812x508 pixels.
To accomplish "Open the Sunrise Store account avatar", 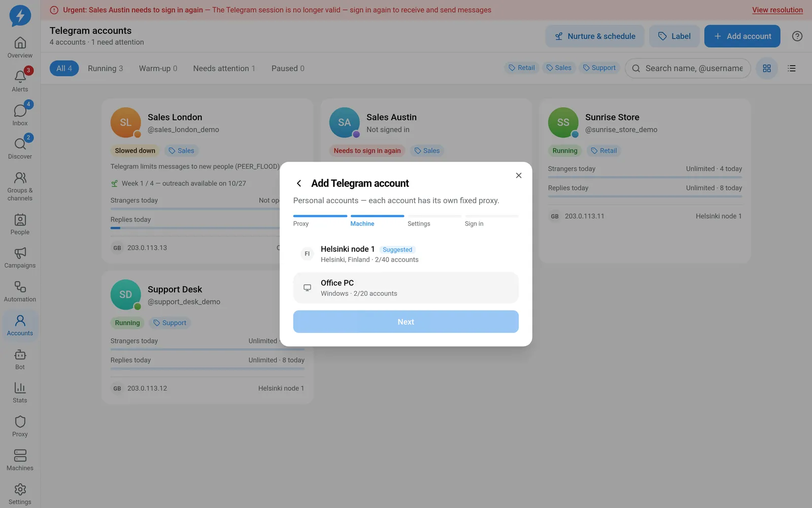I will [x=563, y=122].
